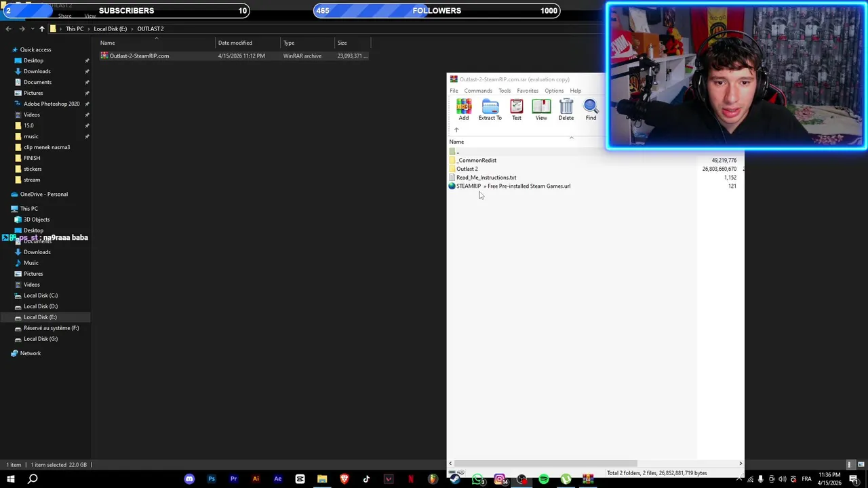The width and height of the screenshot is (868, 488).
Task: Open CapCut from the taskbar
Action: pyautogui.click(x=300, y=479)
